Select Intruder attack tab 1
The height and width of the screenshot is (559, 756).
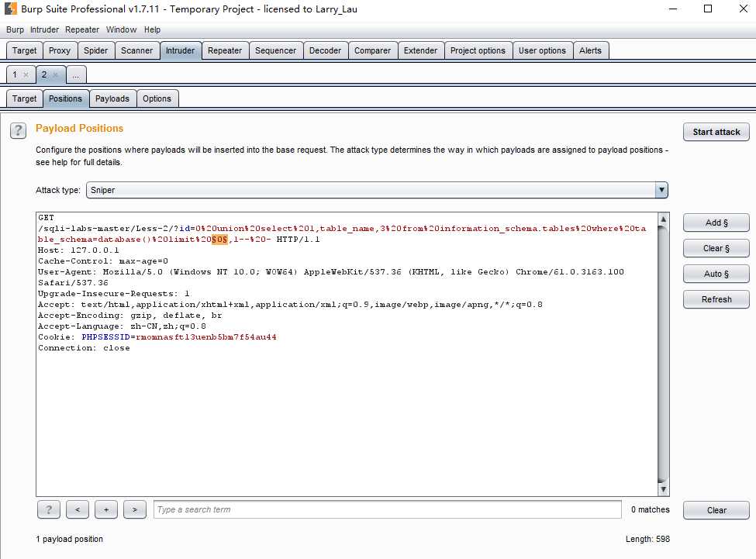(x=15, y=74)
